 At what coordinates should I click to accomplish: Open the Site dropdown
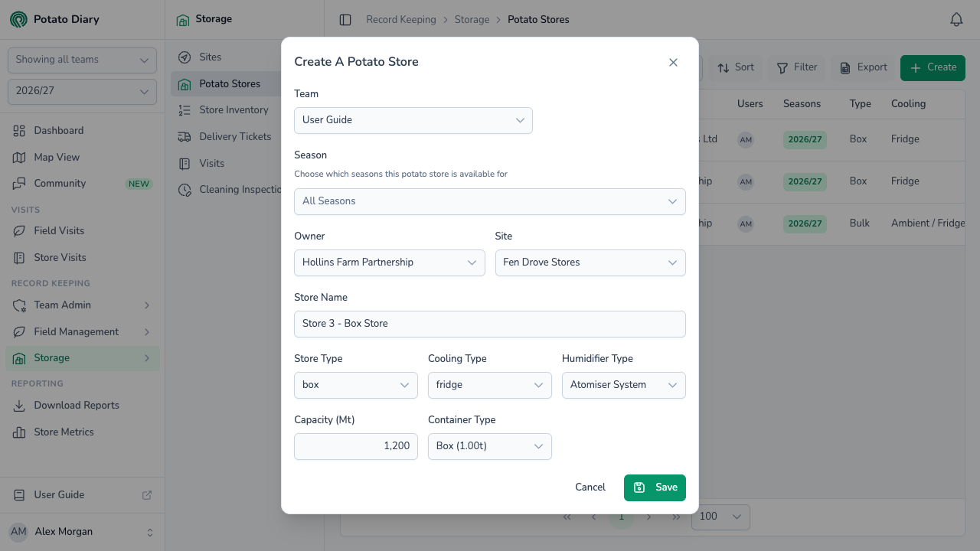[590, 262]
